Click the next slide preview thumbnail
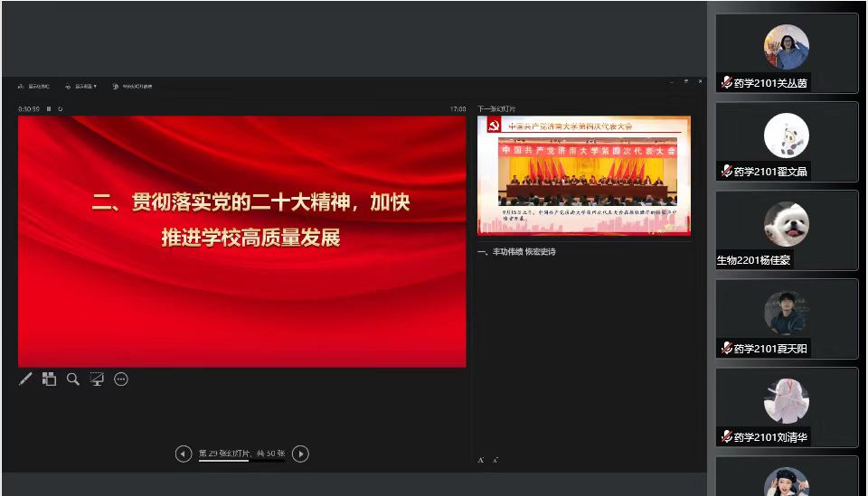868x496 pixels. (x=584, y=175)
